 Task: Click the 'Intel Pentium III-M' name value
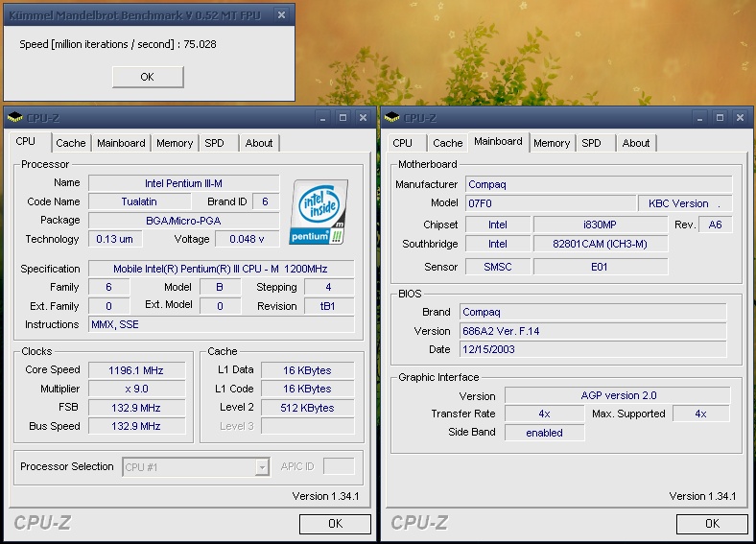point(183,183)
